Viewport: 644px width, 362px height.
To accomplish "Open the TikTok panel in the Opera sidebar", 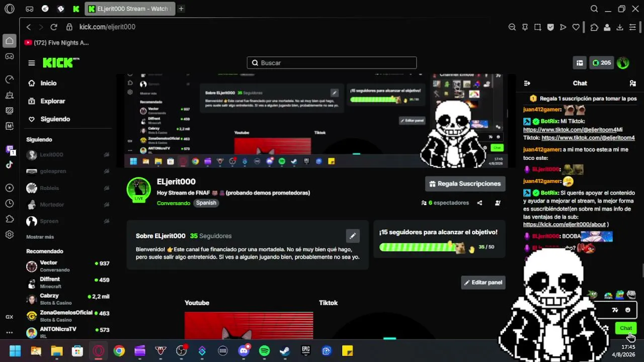I will tap(9, 165).
